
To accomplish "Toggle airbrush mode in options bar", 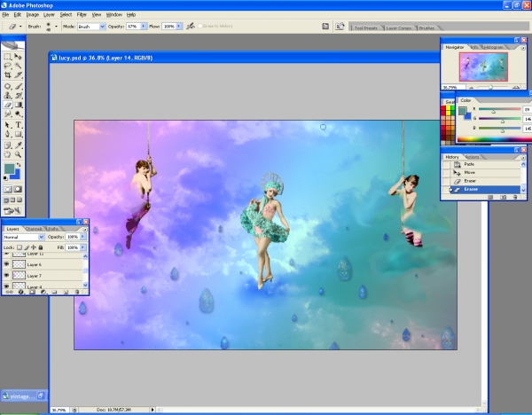I will [191, 26].
